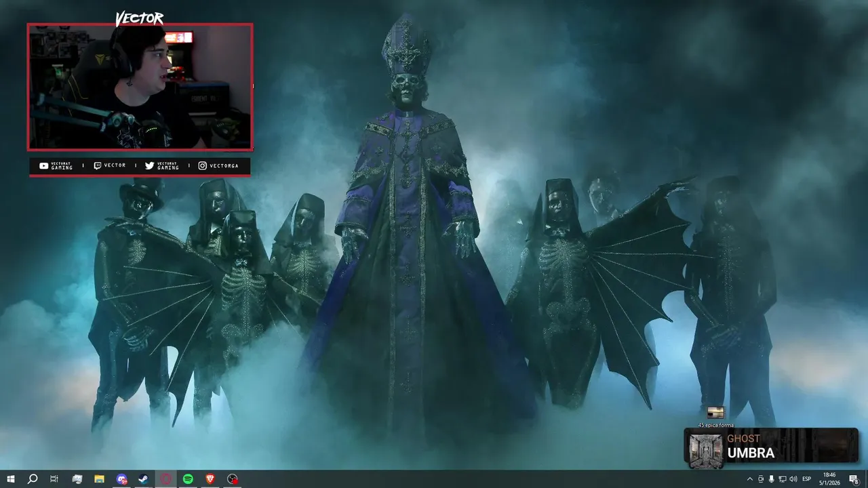Open the taskbar search magnifier
The width and height of the screenshot is (868, 488).
pyautogui.click(x=32, y=479)
